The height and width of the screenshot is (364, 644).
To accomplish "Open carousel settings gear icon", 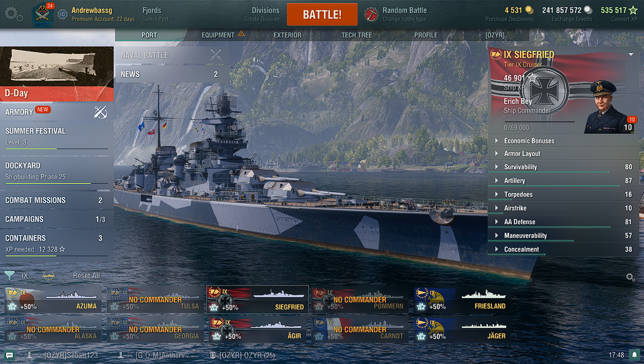I will 630,277.
